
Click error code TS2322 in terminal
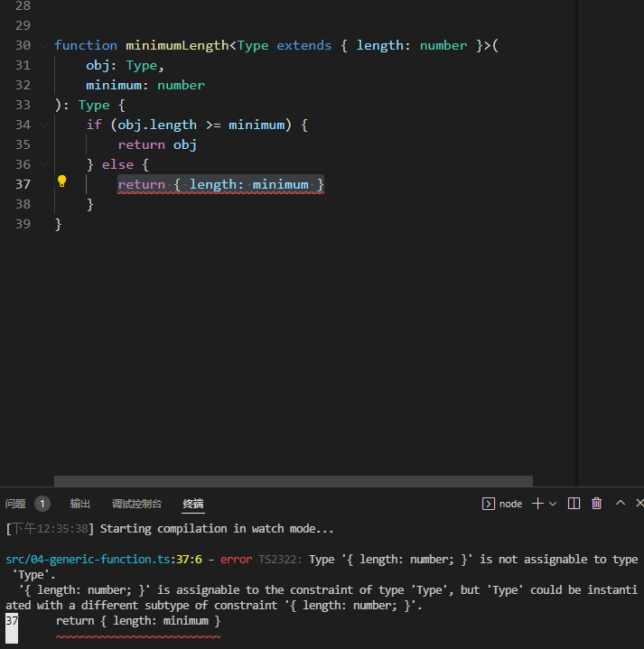point(280,559)
